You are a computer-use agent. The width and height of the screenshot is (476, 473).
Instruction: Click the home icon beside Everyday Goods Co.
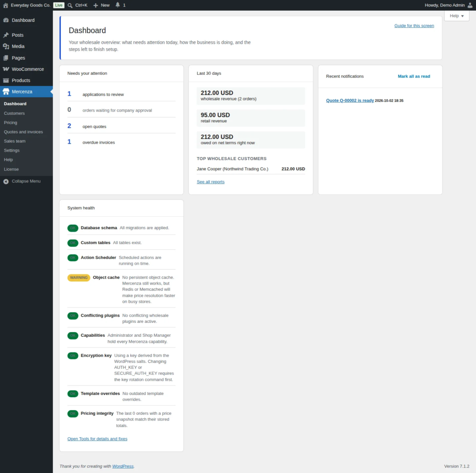(6, 5)
